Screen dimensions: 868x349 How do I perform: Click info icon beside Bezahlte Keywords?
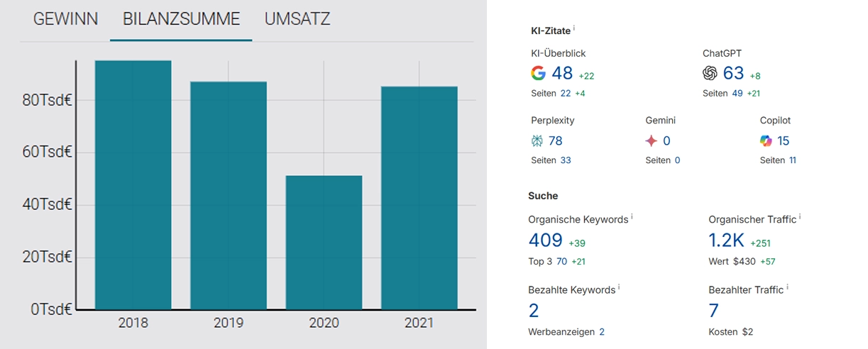[x=619, y=287]
